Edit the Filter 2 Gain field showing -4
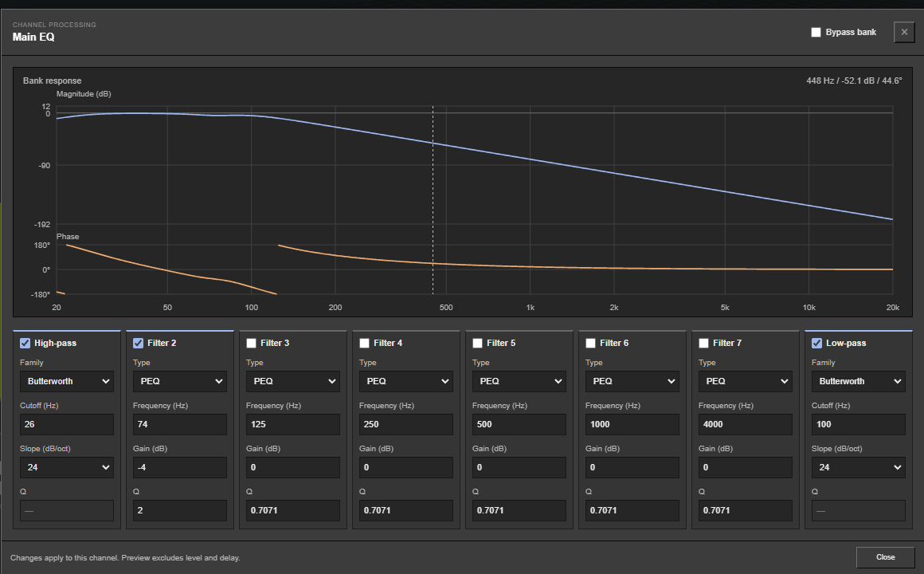The width and height of the screenshot is (924, 574). point(180,467)
